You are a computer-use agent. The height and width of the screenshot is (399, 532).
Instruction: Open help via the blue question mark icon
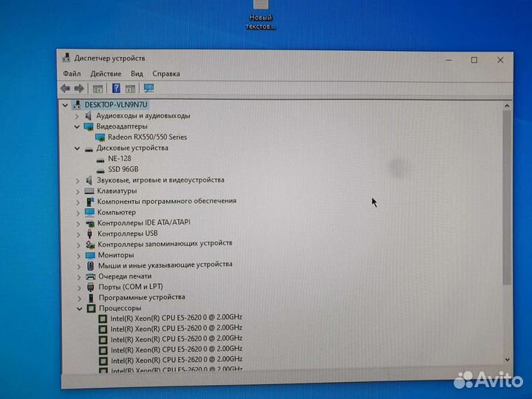click(116, 88)
